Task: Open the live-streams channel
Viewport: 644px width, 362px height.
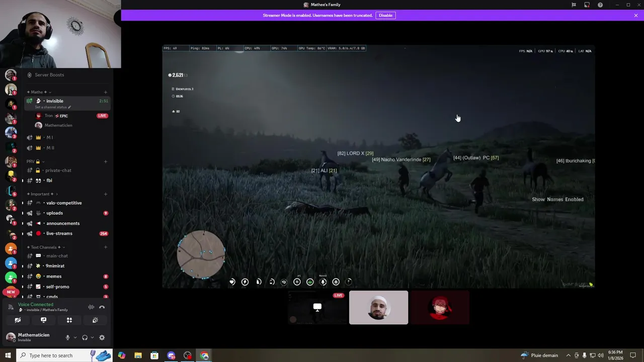Action: pyautogui.click(x=67, y=233)
